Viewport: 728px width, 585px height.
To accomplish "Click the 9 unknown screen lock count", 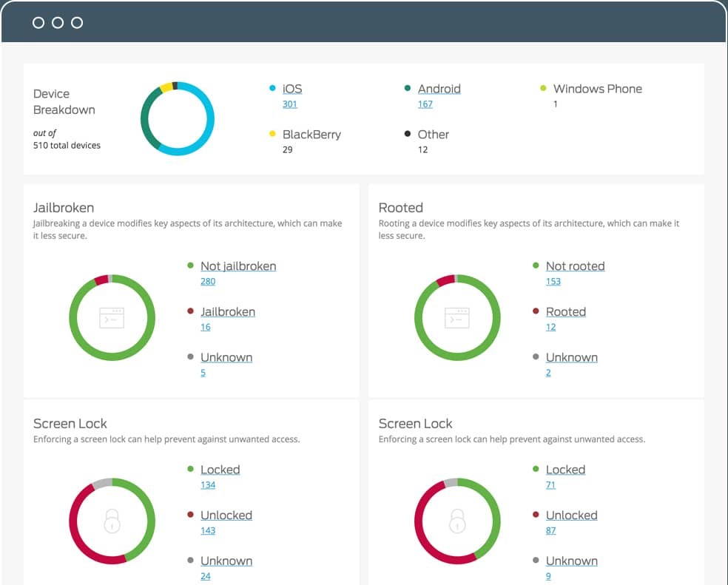I will point(548,576).
